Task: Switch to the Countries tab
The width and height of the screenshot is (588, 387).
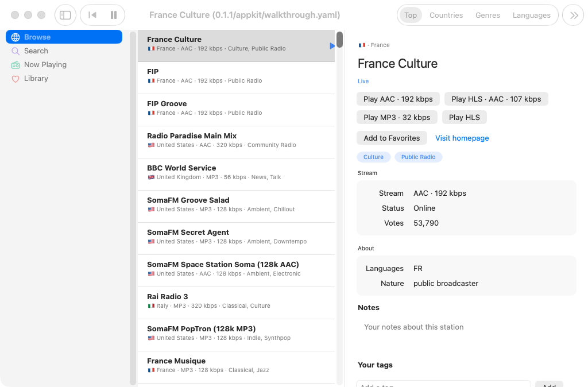Action: pos(446,16)
